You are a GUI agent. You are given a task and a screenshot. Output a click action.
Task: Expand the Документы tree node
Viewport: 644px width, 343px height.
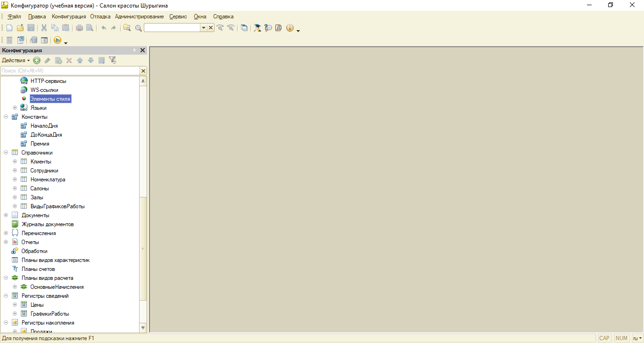(6, 215)
